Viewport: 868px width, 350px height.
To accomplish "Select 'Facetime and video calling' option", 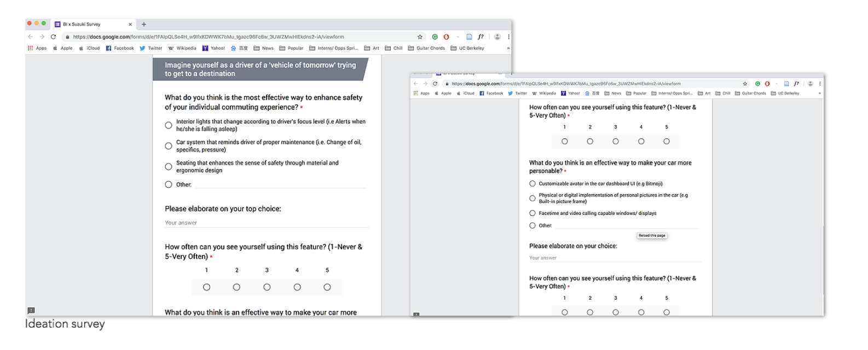I will (533, 213).
